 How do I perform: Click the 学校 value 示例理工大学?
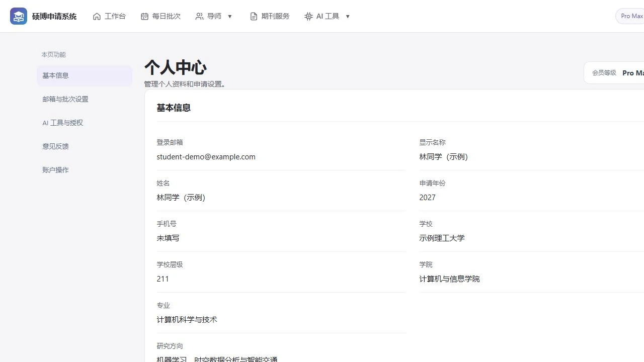tap(442, 238)
